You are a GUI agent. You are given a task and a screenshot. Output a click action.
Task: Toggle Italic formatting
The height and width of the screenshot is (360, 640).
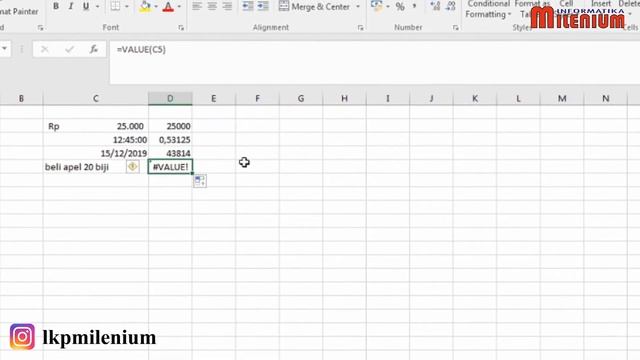coord(71,6)
